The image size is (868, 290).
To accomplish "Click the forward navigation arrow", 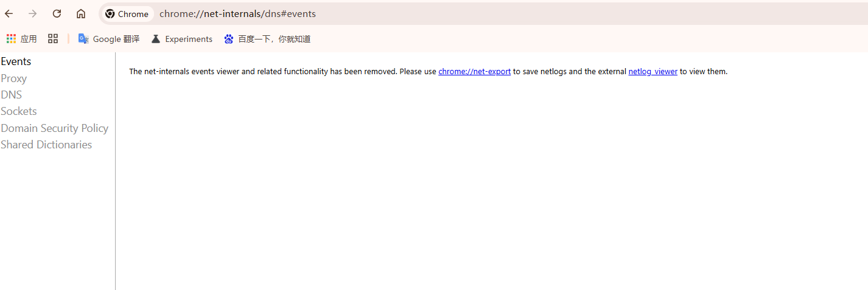I will coord(33,13).
